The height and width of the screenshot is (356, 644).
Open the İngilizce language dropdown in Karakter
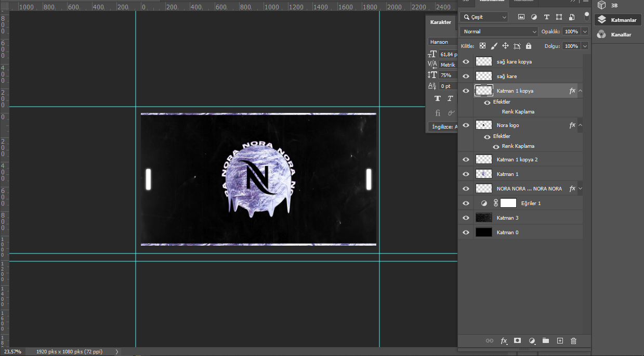tap(443, 126)
